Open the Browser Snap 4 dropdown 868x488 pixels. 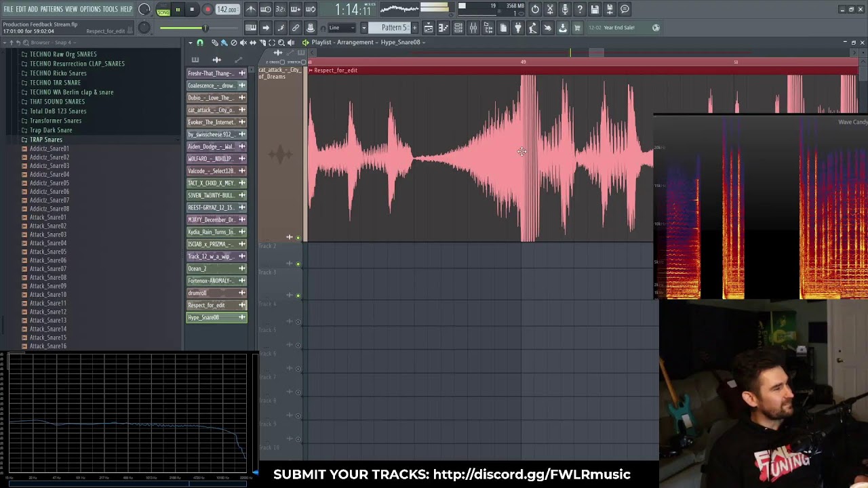coord(51,43)
